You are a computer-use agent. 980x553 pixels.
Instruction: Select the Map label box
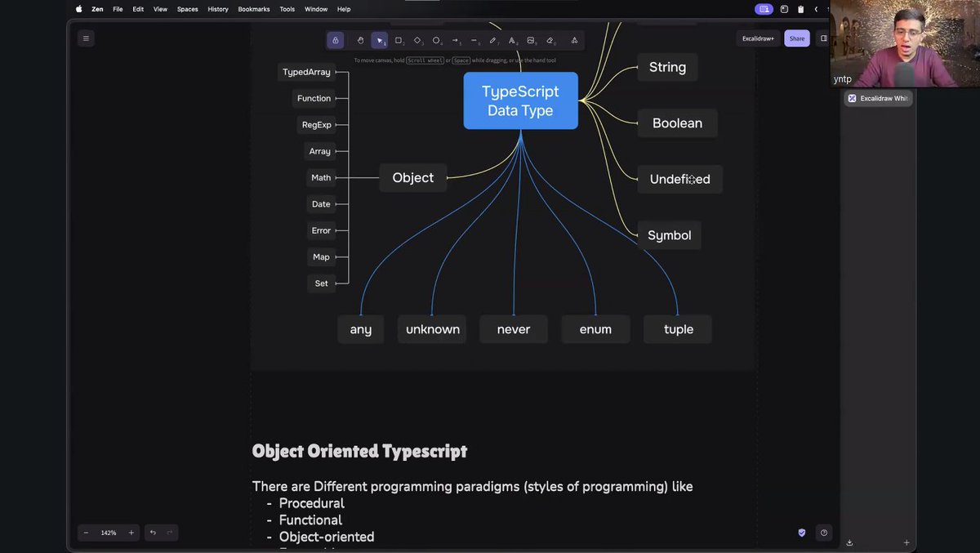321,256
